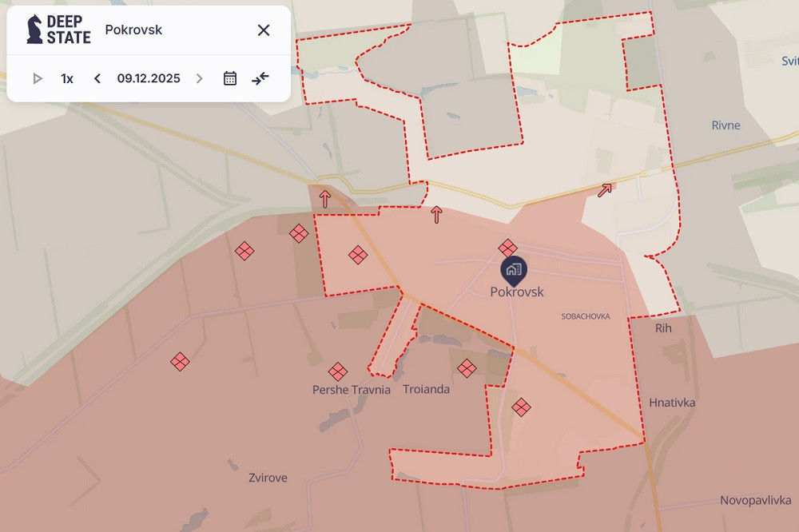This screenshot has width=799, height=532.
Task: Open the calendar date picker
Action: 230,78
